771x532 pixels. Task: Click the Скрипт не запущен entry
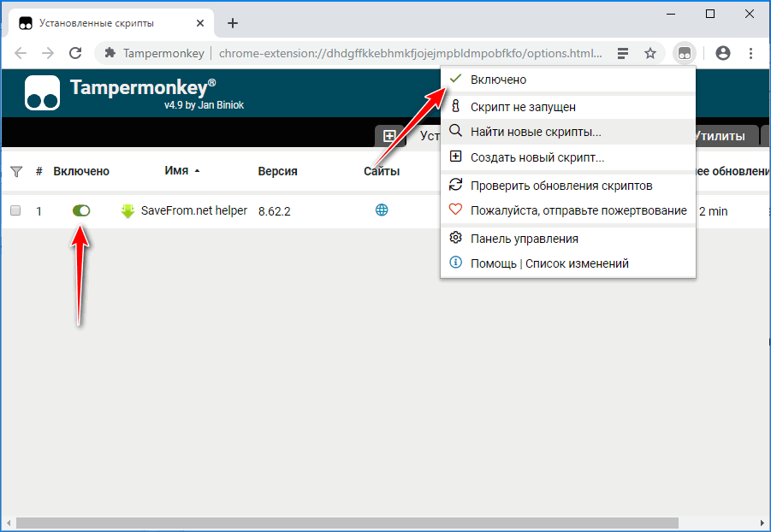coord(568,107)
